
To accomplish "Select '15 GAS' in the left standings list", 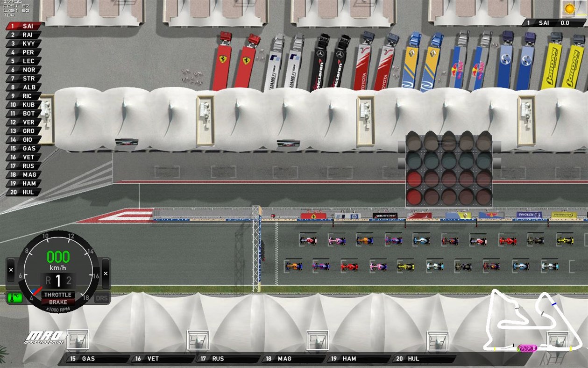I will click(x=23, y=148).
